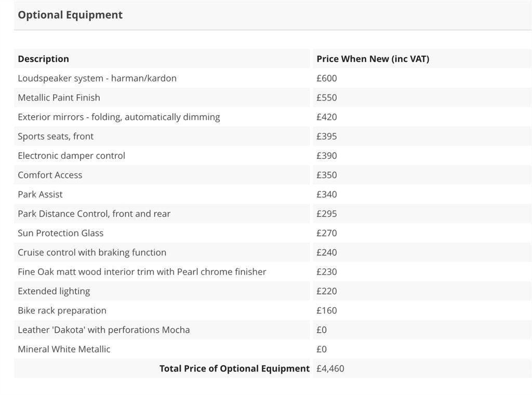The image size is (532, 395).
Task: Click the Park Assist entry
Action: click(x=40, y=195)
